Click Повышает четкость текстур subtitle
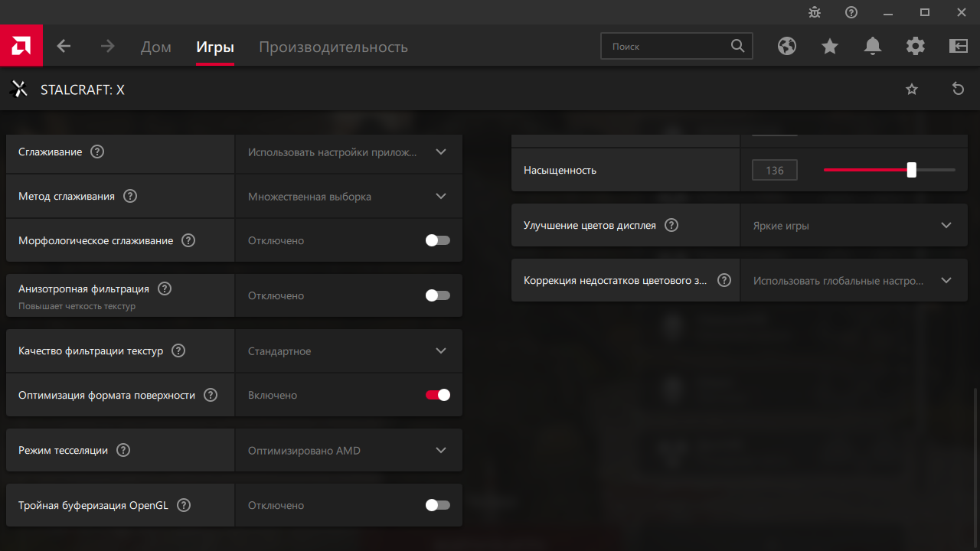Viewport: 980px width, 551px height. tap(77, 306)
